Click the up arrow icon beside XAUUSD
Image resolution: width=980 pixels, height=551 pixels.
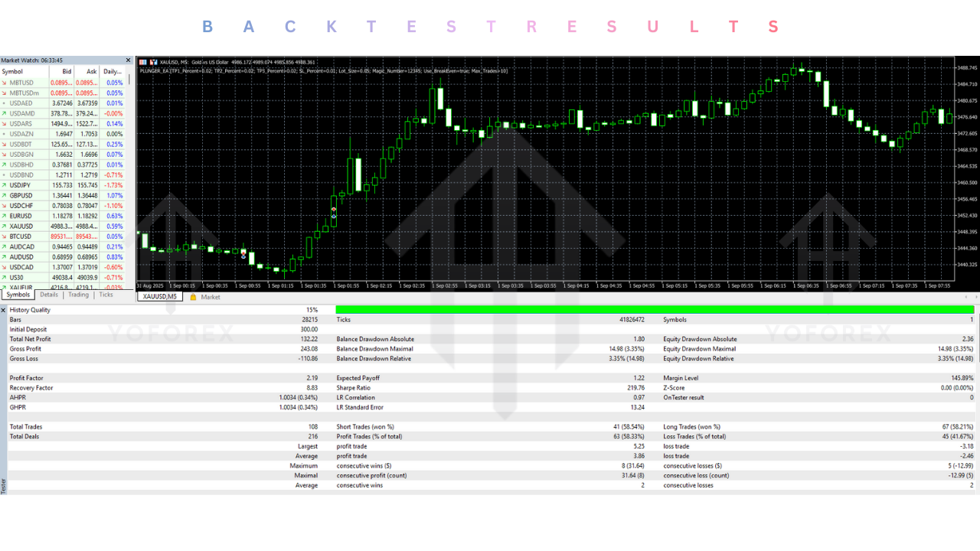click(5, 227)
